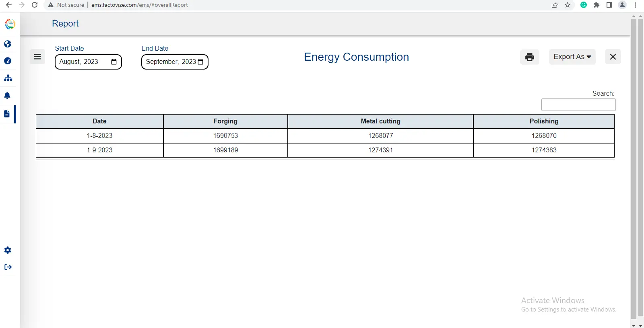644x328 pixels.
Task: Open the extensions puzzle icon
Action: click(x=597, y=5)
